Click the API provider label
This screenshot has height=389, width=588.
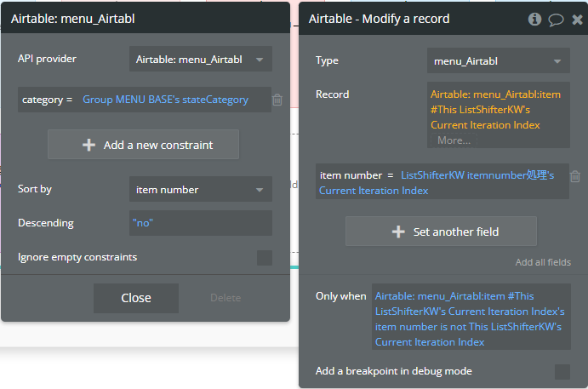(47, 59)
